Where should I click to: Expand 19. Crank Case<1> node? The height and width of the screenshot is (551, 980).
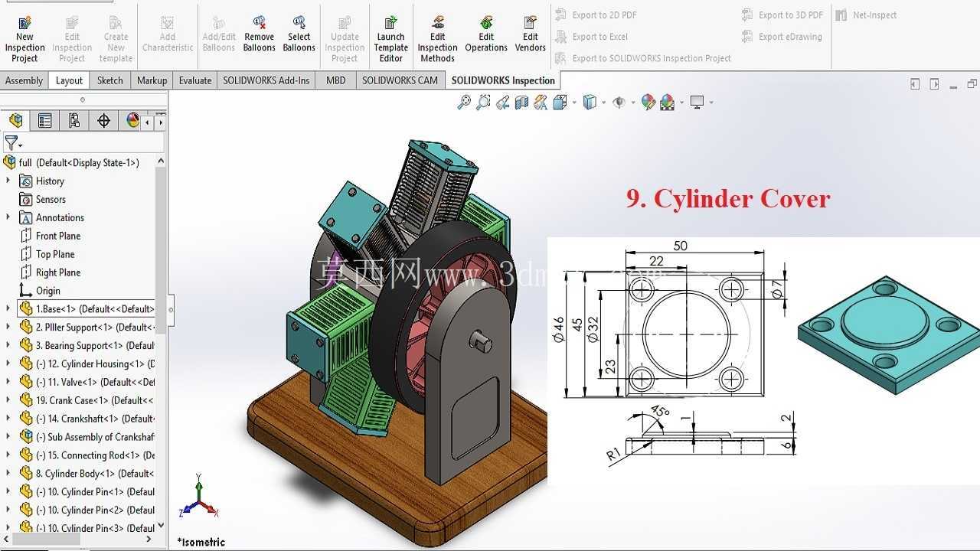click(x=8, y=400)
